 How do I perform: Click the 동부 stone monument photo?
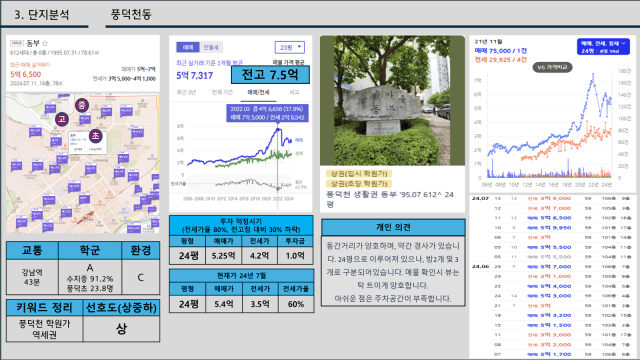click(392, 100)
